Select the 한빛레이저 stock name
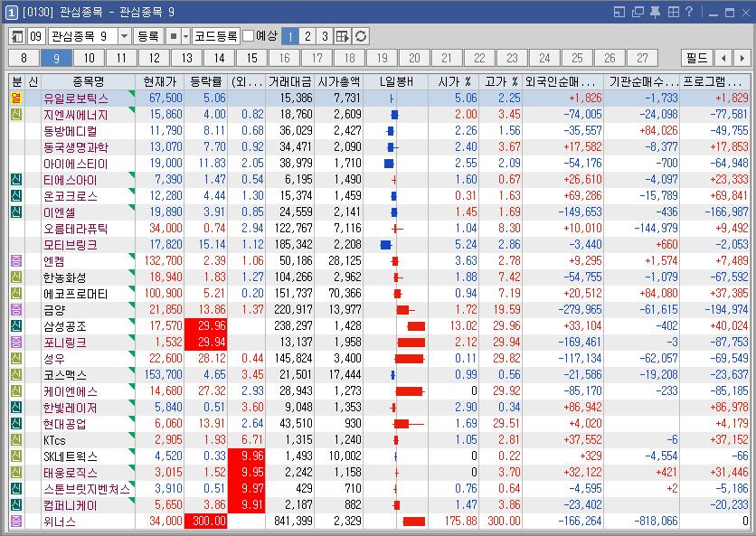Viewport: 756px width, 536px height. pyautogui.click(x=71, y=408)
